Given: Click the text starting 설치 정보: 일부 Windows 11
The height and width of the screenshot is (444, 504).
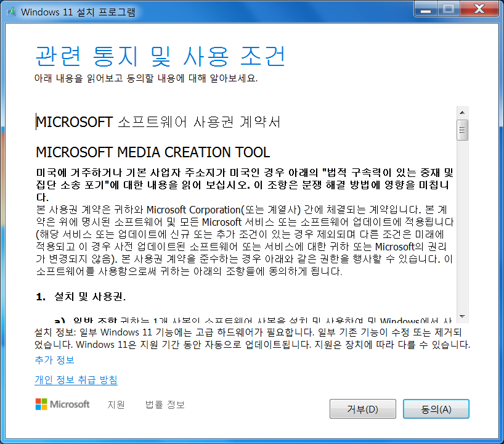Looking at the screenshot, I should click(x=253, y=338).
